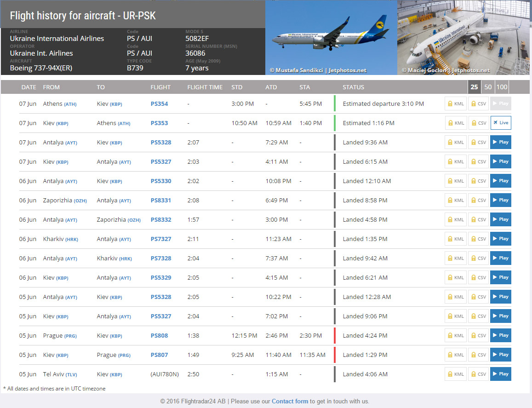Download CSV for flight PS354
This screenshot has width=532, height=408.
tap(478, 103)
